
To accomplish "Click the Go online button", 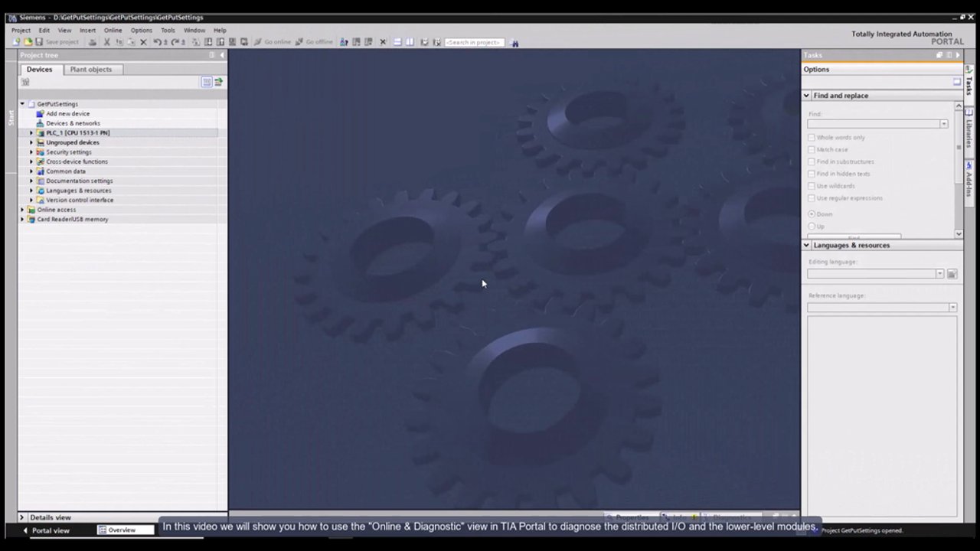I will click(272, 42).
